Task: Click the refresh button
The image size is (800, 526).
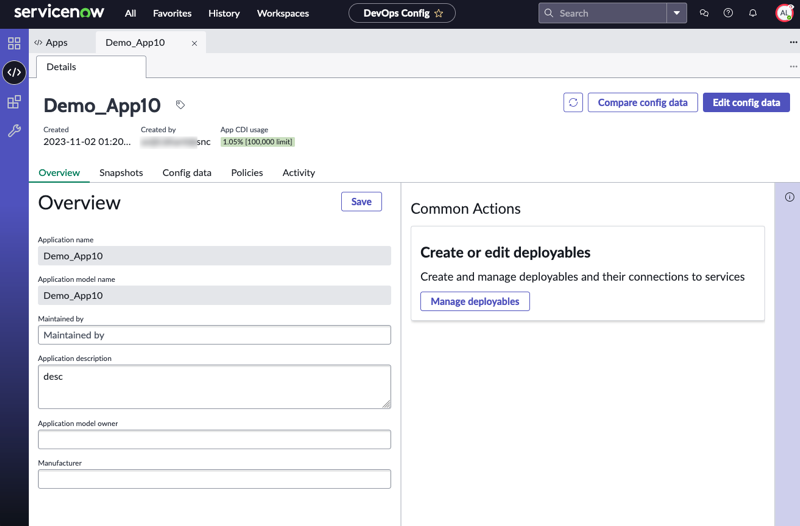Action: coord(573,103)
